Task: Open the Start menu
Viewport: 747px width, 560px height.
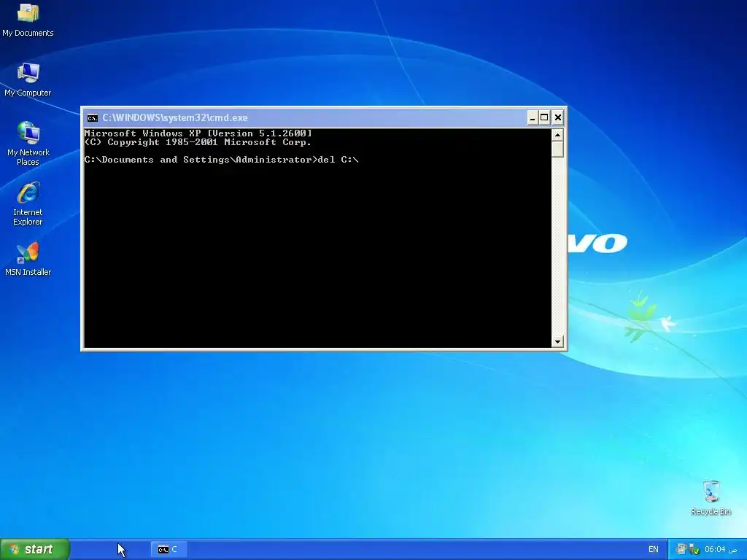Action: coord(35,549)
